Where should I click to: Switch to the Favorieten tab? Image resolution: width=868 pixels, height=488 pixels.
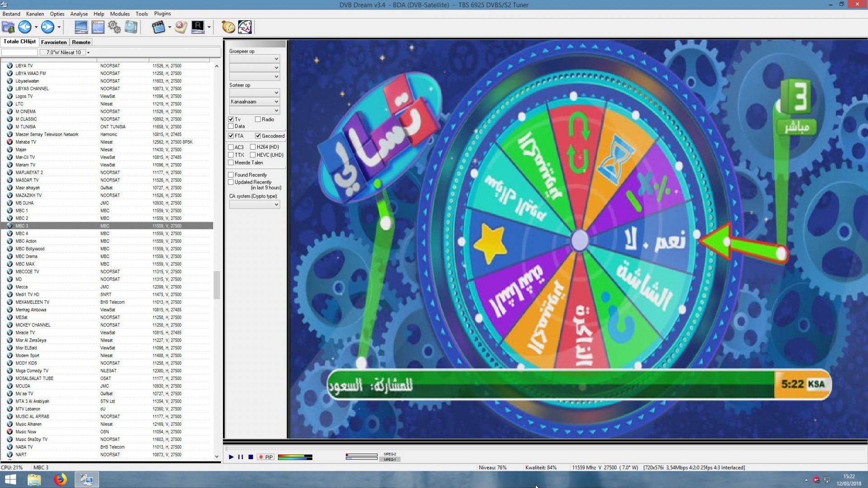pos(53,42)
